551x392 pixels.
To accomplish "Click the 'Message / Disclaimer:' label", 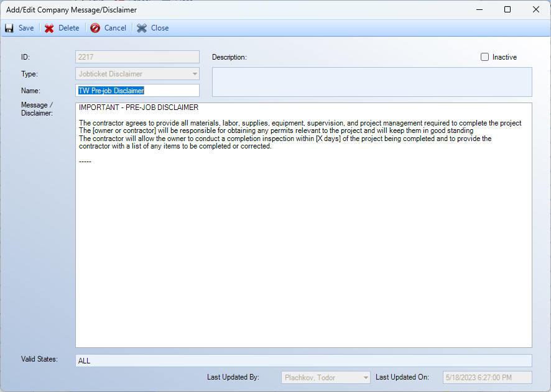I will tap(37, 109).
